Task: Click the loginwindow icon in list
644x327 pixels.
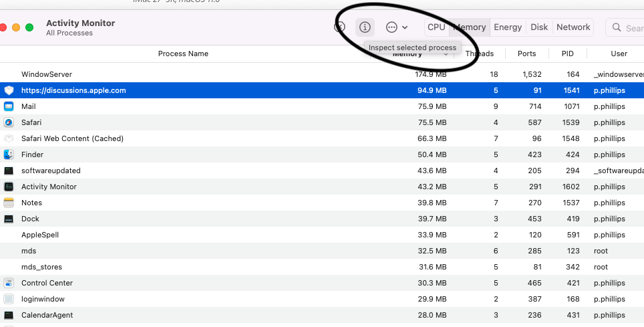Action: 9,299
